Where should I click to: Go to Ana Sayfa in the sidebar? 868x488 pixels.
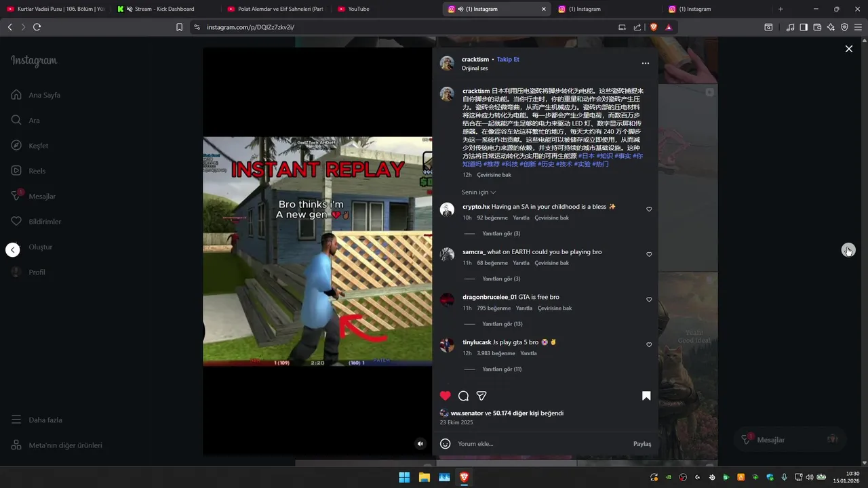[36, 95]
